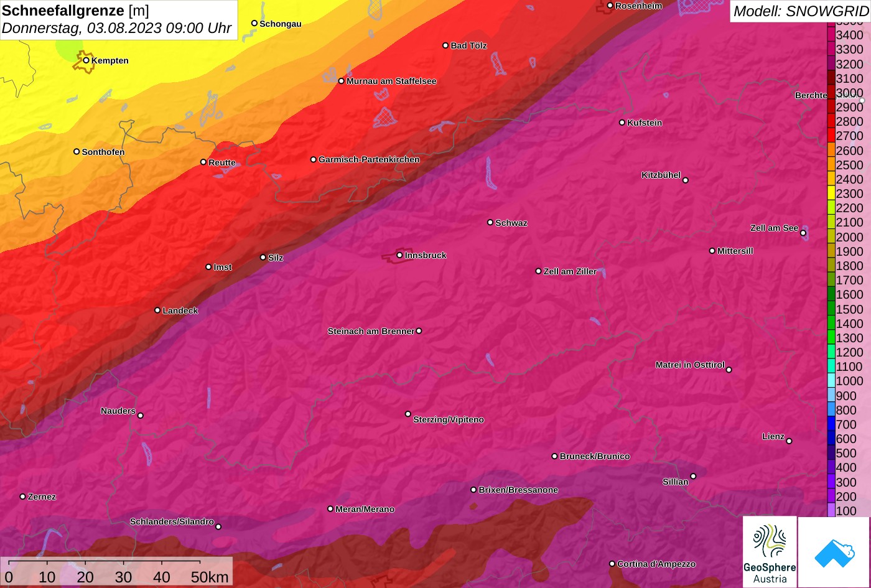The height and width of the screenshot is (588, 871).
Task: Click the "Modell: SNOWGRID" label
Action: coord(801,11)
